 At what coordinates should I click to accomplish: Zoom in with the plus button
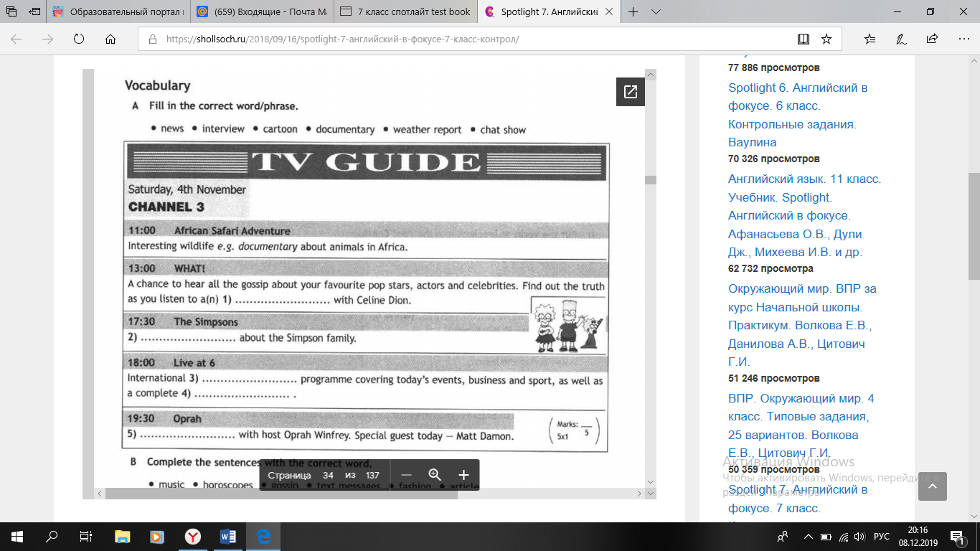463,475
